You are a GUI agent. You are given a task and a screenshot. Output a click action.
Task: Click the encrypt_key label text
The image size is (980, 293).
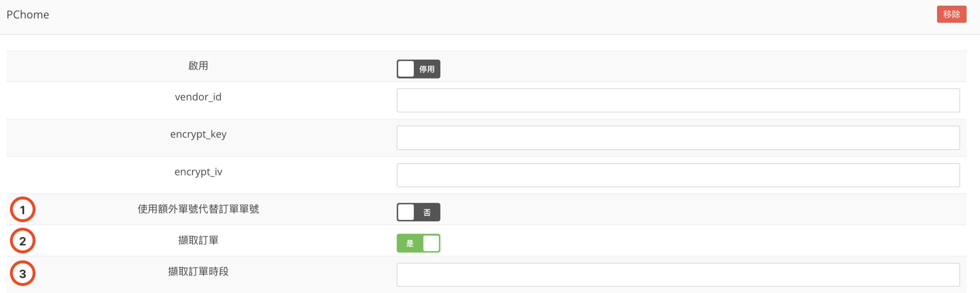(198, 134)
